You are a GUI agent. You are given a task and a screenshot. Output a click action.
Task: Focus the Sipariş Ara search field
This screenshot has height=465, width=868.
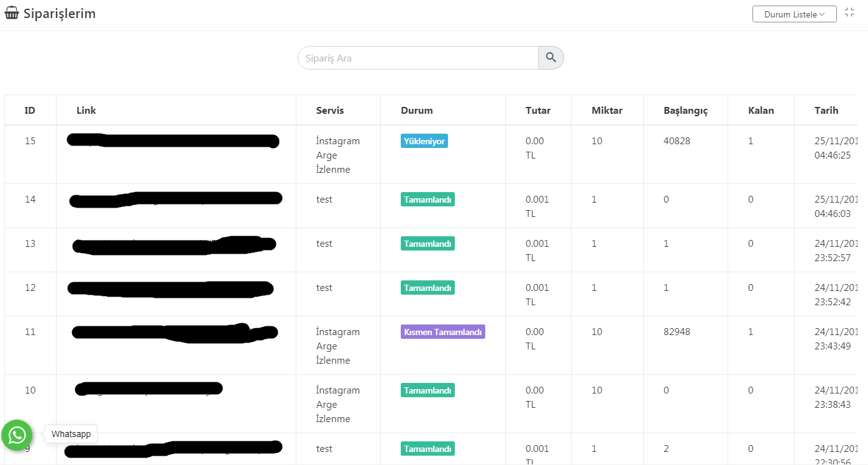coord(418,58)
